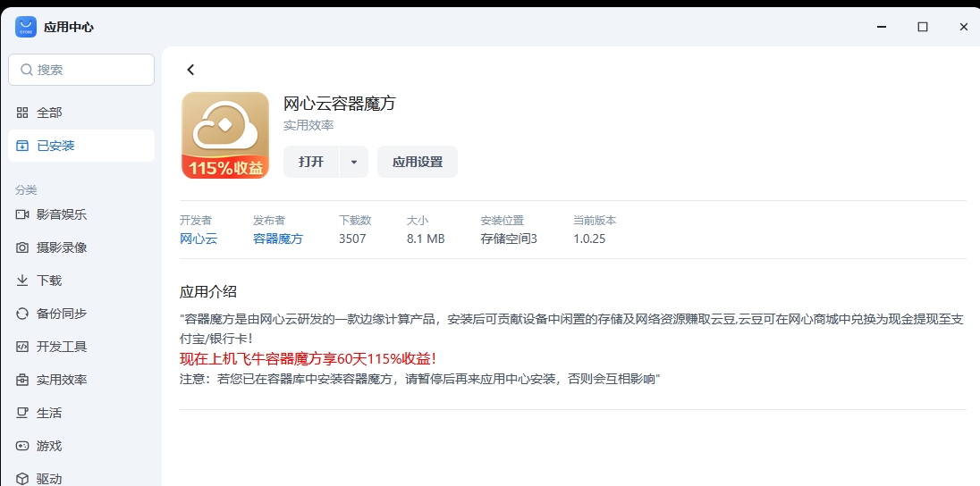Focus the 搜索 search field

click(81, 70)
